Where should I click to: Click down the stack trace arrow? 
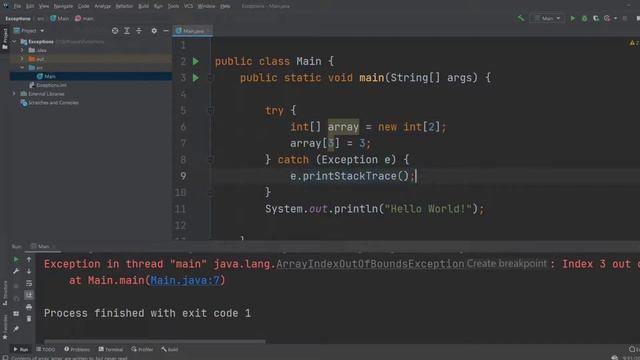tap(29, 271)
